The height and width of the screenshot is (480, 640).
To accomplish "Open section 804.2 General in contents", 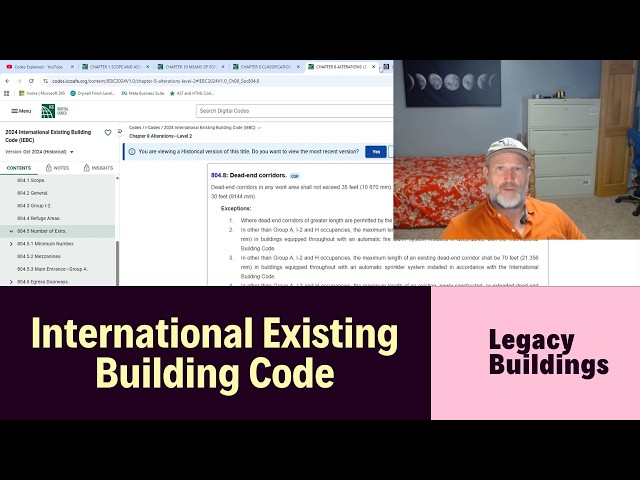I will click(33, 193).
